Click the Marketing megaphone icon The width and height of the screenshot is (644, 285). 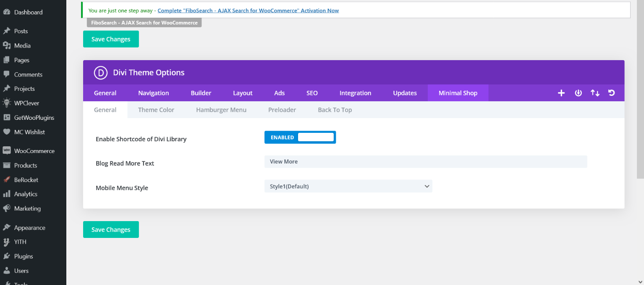point(6,208)
